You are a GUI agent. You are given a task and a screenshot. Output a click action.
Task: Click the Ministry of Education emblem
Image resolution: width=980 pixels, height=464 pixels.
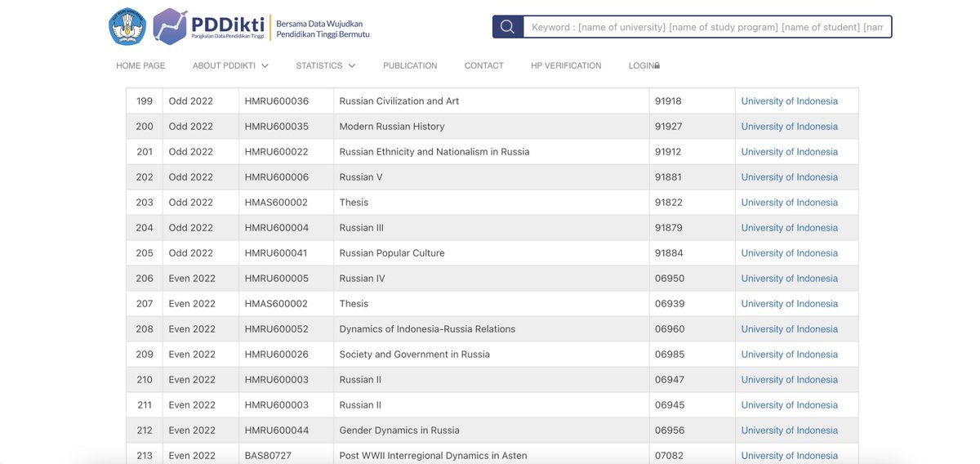click(x=127, y=27)
